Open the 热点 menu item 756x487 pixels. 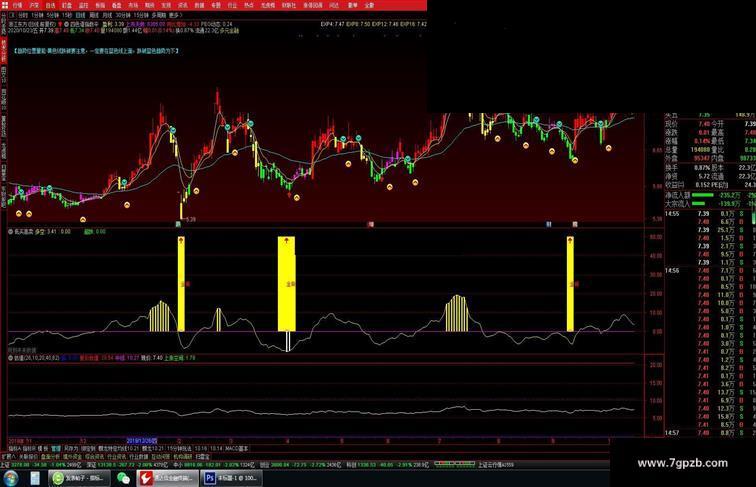coord(248,5)
